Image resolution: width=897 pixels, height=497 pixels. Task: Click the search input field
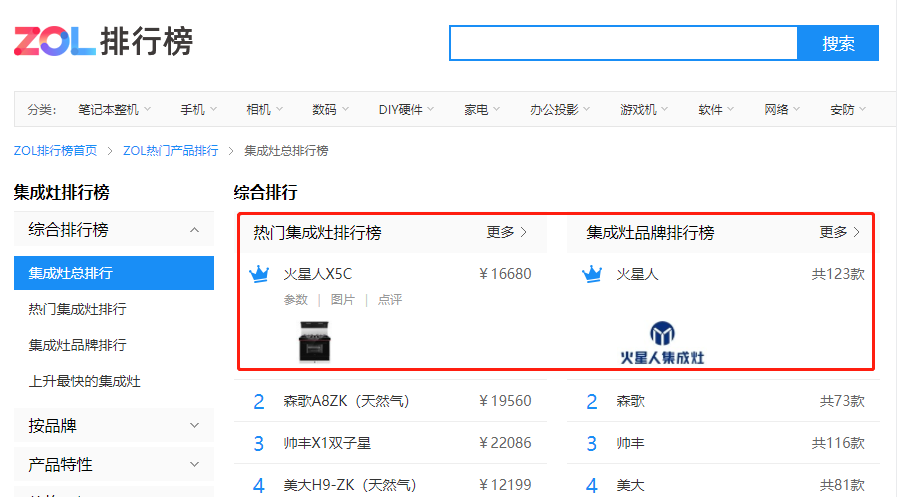click(624, 43)
